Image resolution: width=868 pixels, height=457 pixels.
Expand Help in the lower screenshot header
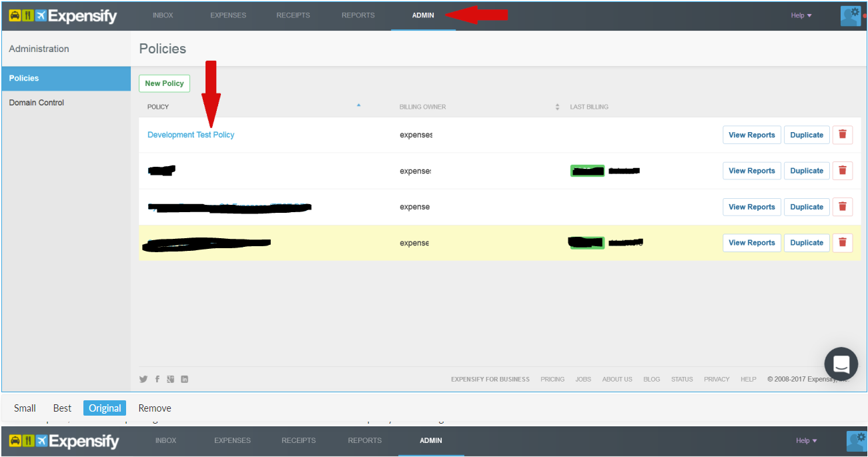[807, 440]
